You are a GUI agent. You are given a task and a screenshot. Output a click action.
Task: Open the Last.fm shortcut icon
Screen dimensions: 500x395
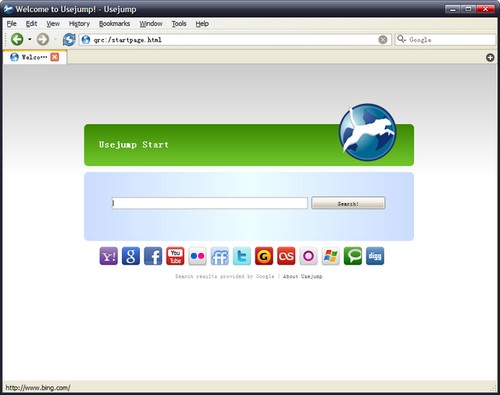pyautogui.click(x=286, y=256)
